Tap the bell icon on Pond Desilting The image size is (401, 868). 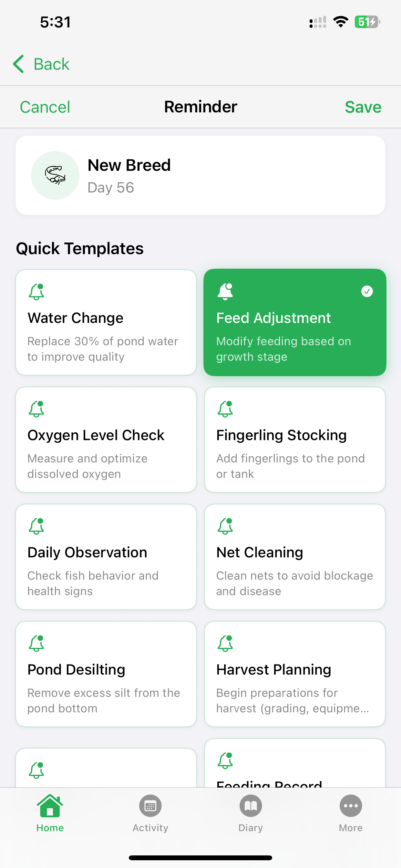[36, 643]
